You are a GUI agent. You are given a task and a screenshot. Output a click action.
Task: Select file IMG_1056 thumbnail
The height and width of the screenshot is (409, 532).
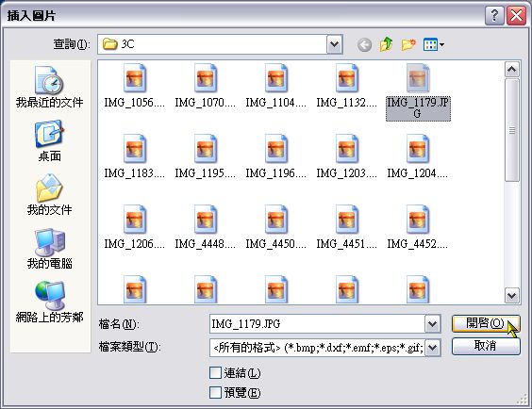pyautogui.click(x=135, y=87)
